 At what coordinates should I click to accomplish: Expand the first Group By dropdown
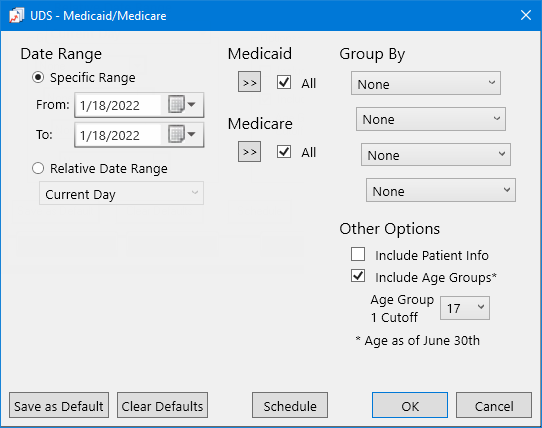(426, 83)
